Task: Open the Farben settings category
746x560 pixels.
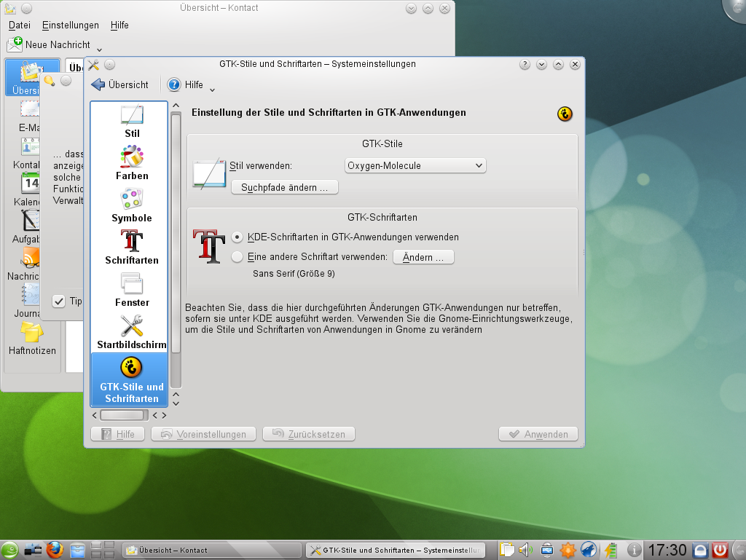Action: (131, 161)
